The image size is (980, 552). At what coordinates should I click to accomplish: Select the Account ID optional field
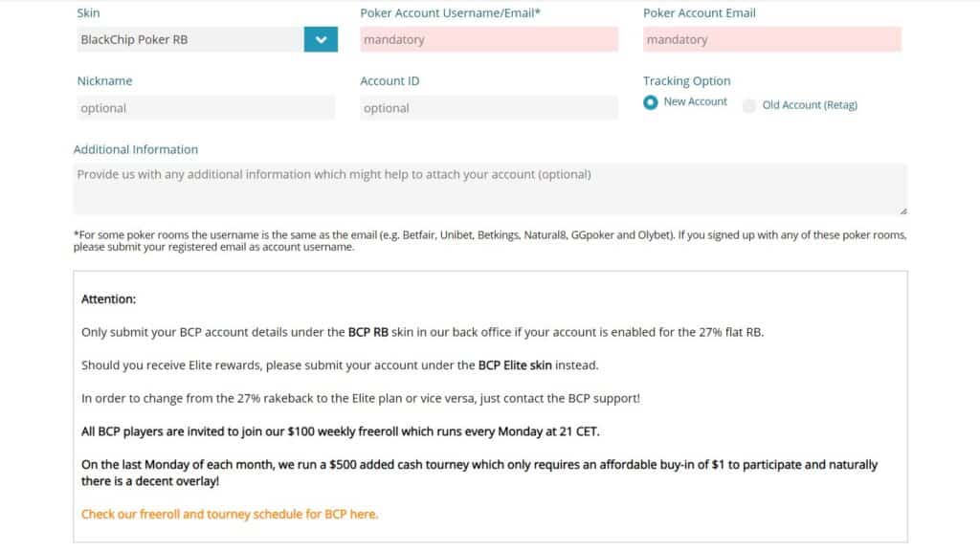click(489, 108)
